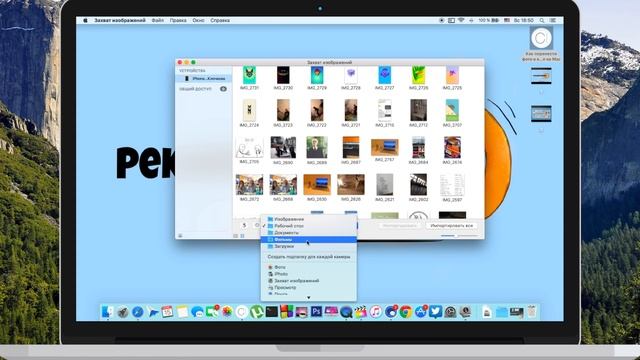Launch uTorrent from the Dock
This screenshot has height=360, width=640.
click(256, 312)
